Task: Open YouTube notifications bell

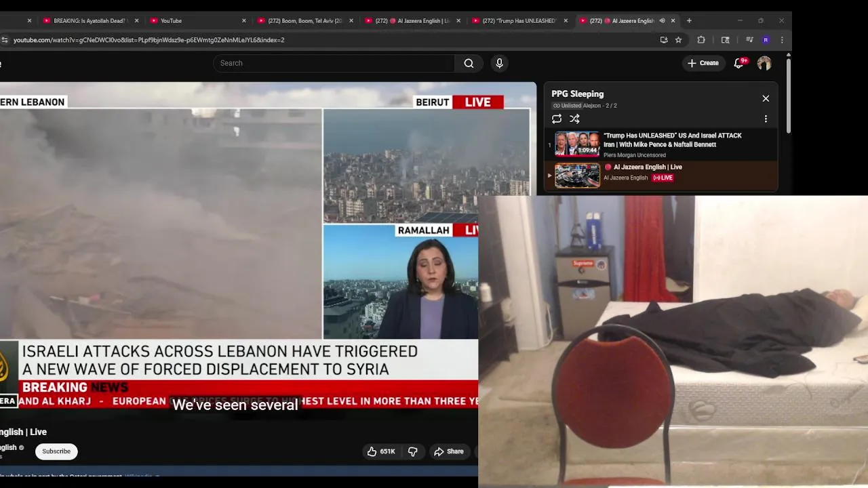Action: coord(739,63)
